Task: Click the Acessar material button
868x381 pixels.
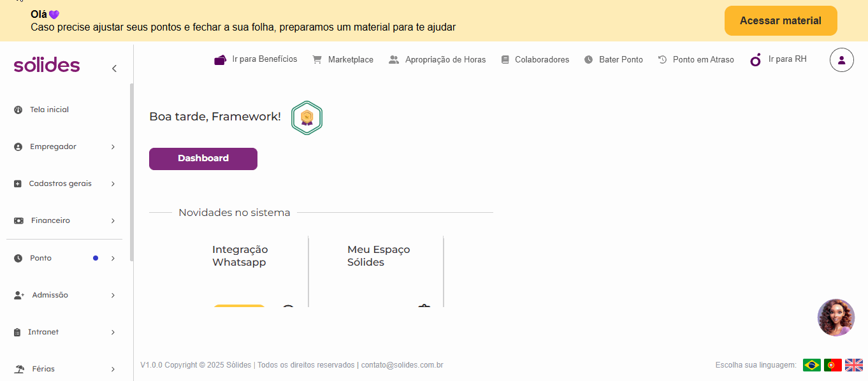Action: [x=781, y=21]
